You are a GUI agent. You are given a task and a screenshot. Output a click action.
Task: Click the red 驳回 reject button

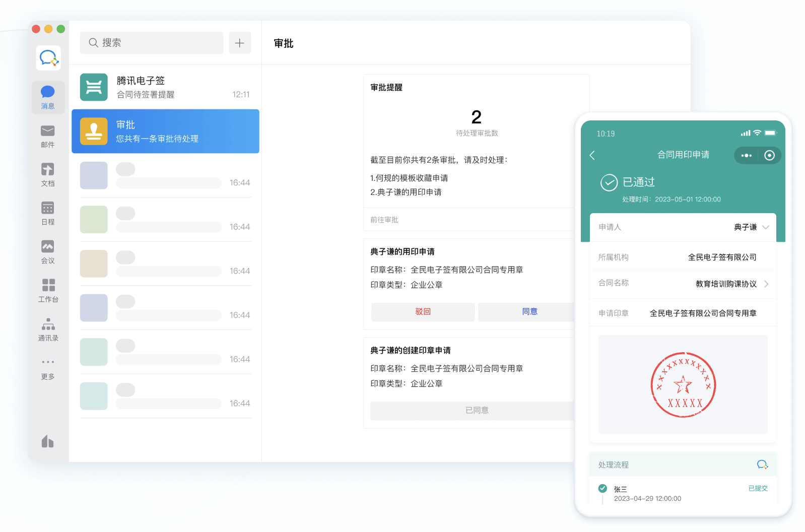pos(423,312)
